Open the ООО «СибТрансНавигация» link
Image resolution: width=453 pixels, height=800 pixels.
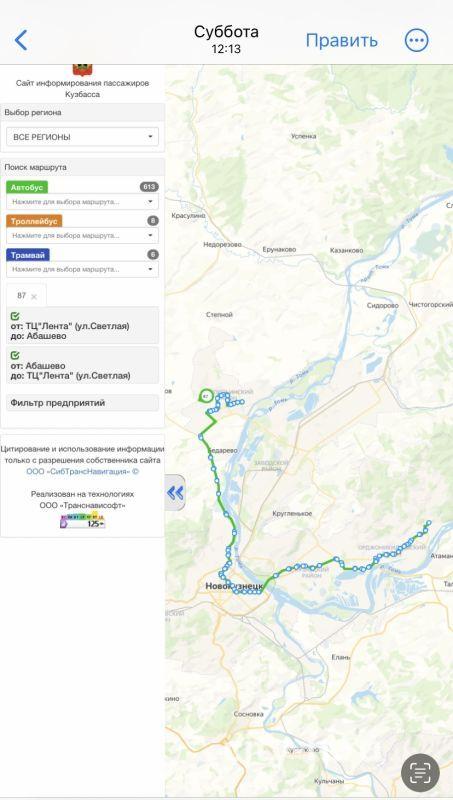[x=82, y=472]
